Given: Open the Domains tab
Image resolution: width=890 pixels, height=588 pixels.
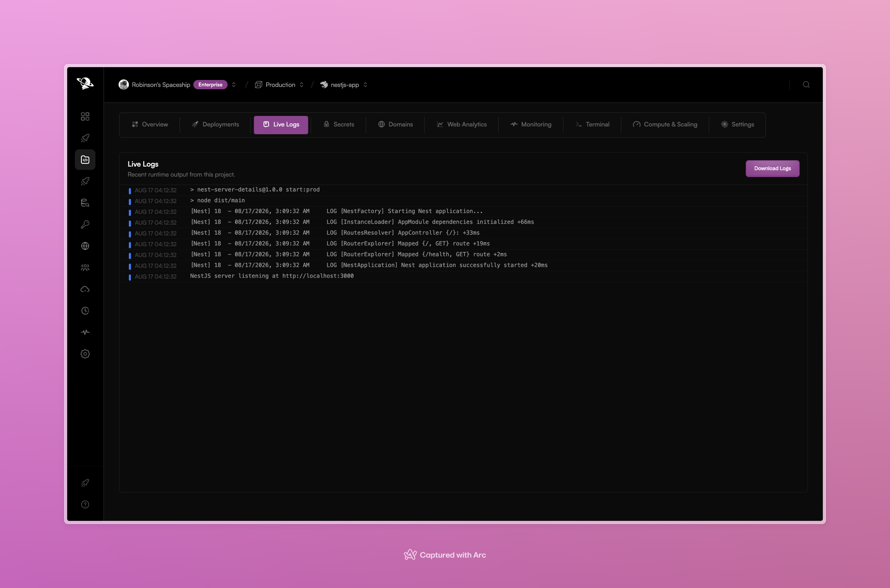Looking at the screenshot, I should [x=395, y=124].
